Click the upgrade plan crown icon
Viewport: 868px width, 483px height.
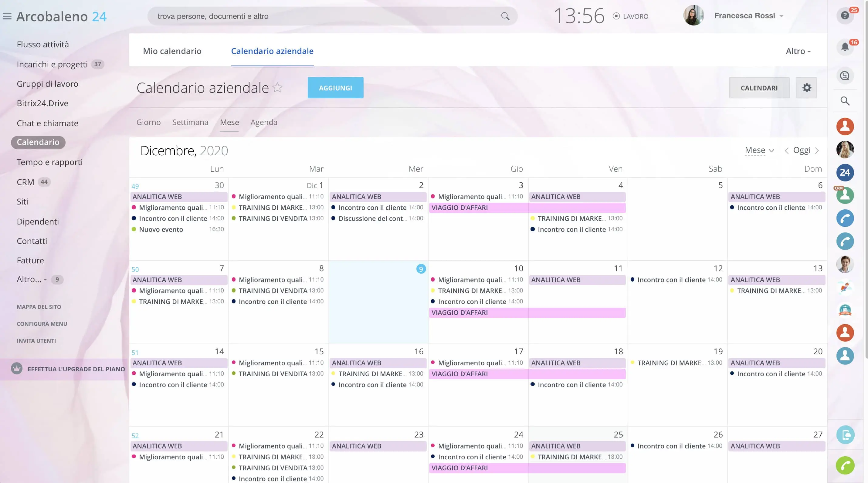(x=16, y=369)
